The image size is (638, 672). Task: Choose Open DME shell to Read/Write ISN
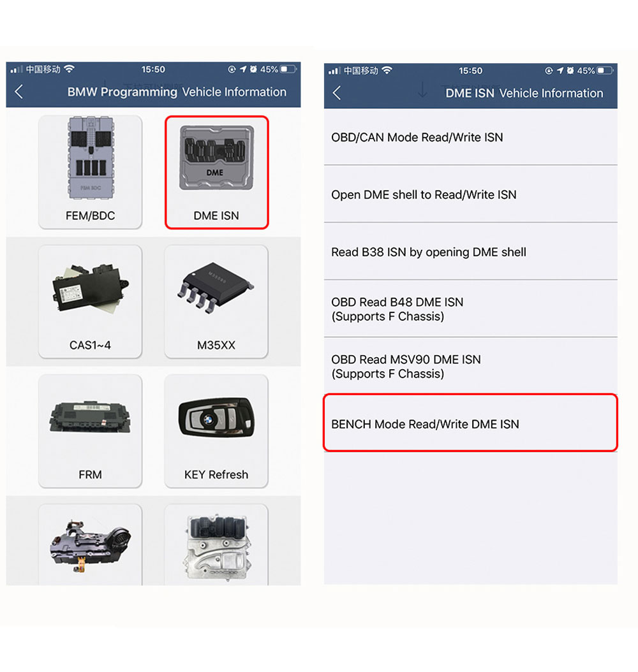click(470, 194)
